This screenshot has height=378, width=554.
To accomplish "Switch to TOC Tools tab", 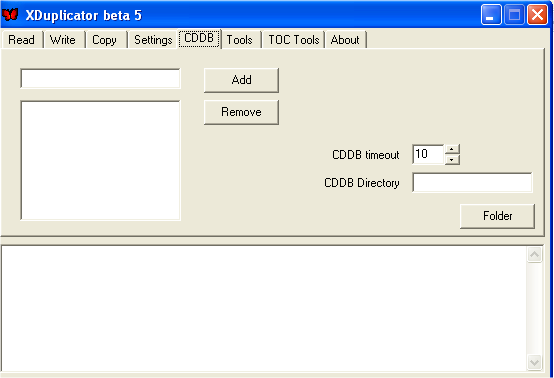I will [294, 40].
